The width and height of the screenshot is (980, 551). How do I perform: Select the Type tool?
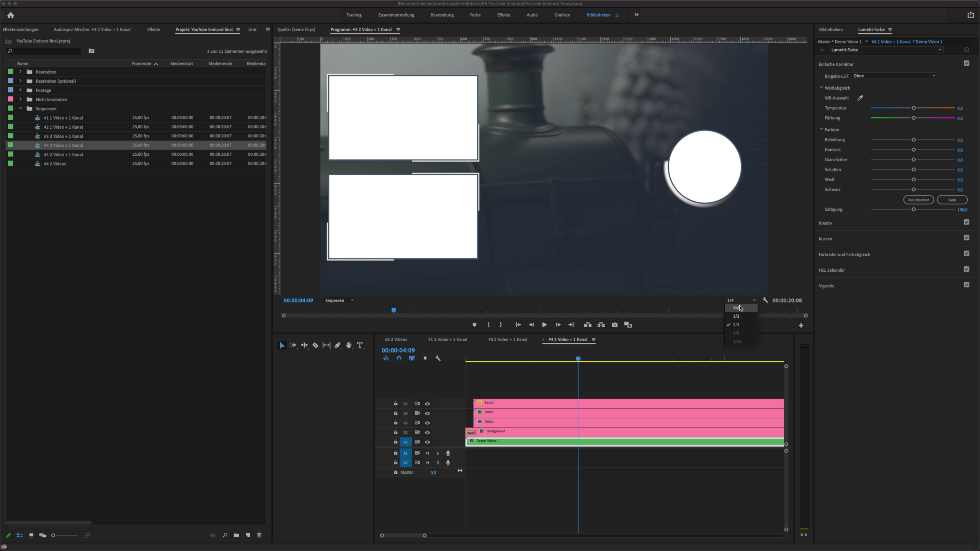[360, 346]
